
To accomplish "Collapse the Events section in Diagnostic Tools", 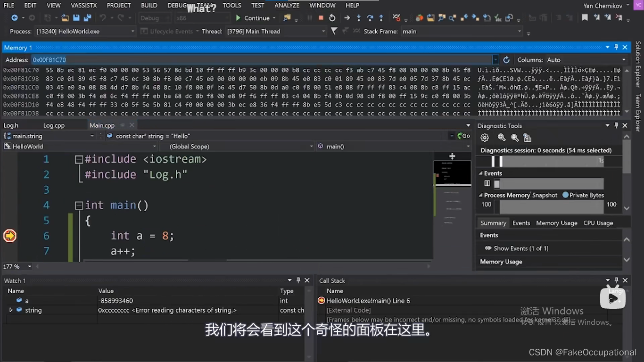I will [x=481, y=173].
